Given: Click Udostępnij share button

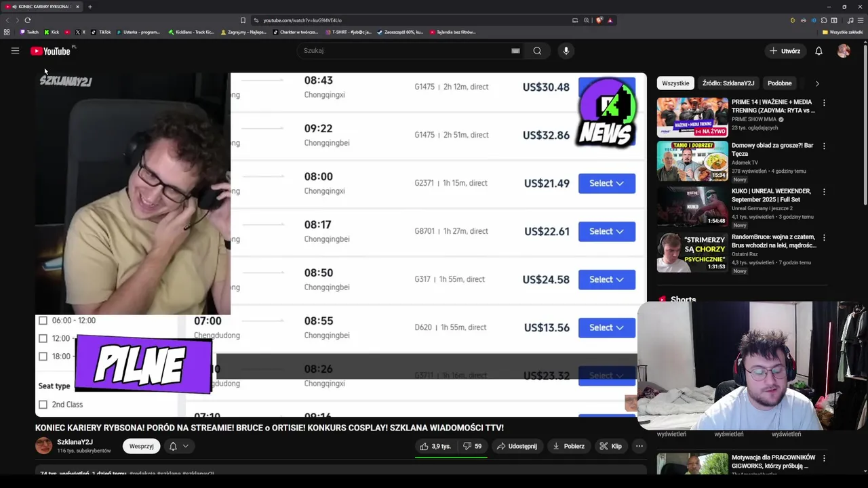Looking at the screenshot, I should pyautogui.click(x=517, y=446).
